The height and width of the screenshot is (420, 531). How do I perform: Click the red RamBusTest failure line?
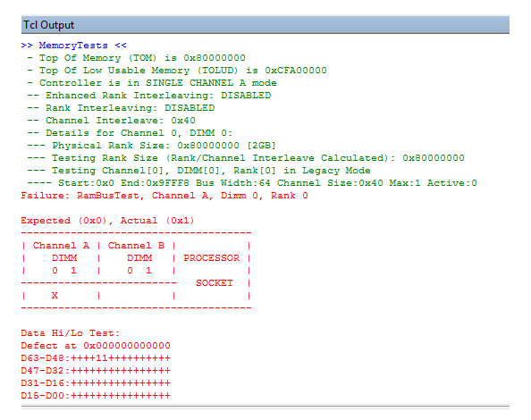tap(164, 196)
